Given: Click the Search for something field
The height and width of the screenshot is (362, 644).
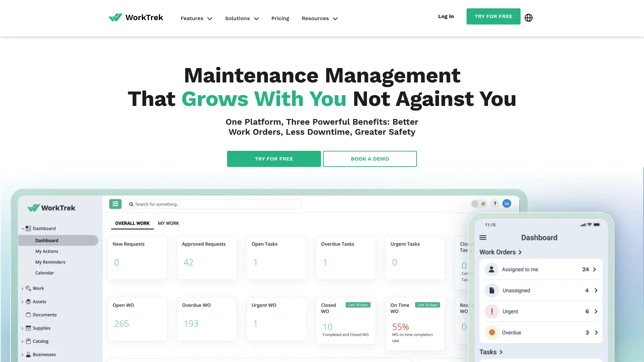Looking at the screenshot, I should pyautogui.click(x=214, y=204).
